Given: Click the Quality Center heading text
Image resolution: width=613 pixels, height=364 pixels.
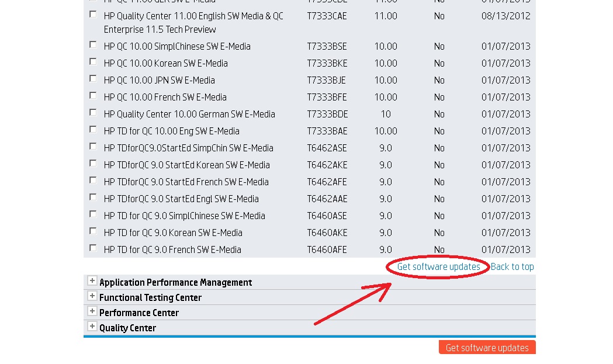Looking at the screenshot, I should tap(127, 328).
